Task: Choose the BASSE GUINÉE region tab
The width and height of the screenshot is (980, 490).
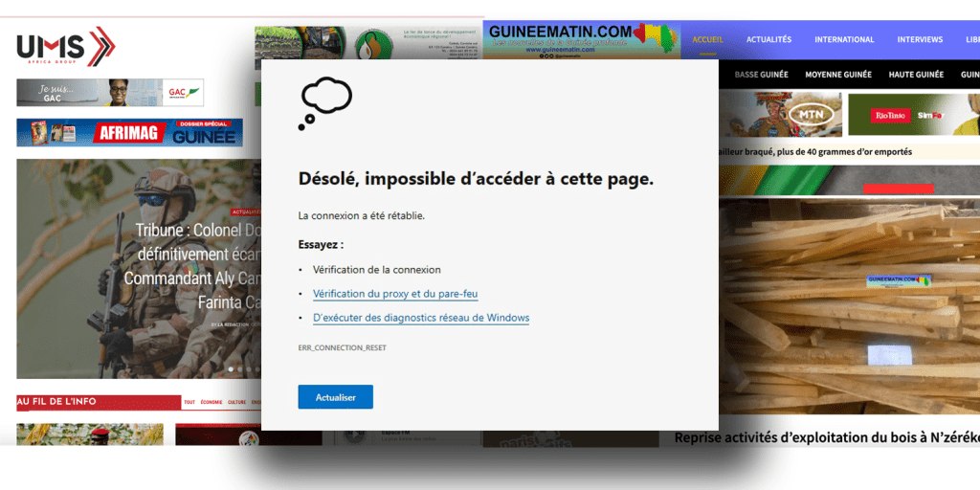Action: (x=759, y=75)
